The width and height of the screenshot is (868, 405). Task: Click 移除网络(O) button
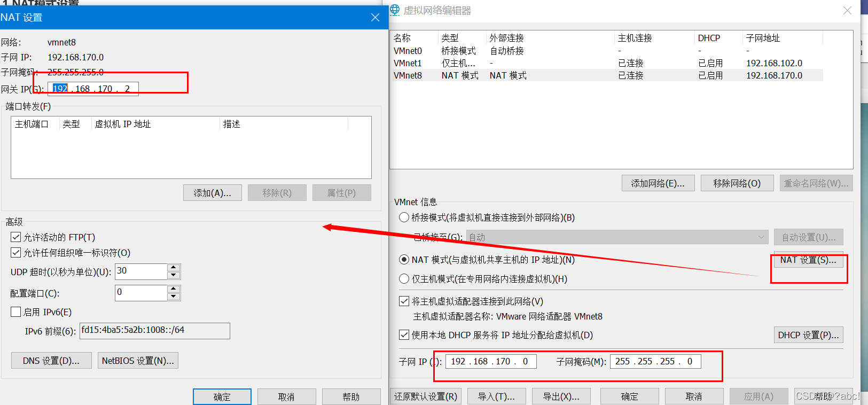click(737, 183)
